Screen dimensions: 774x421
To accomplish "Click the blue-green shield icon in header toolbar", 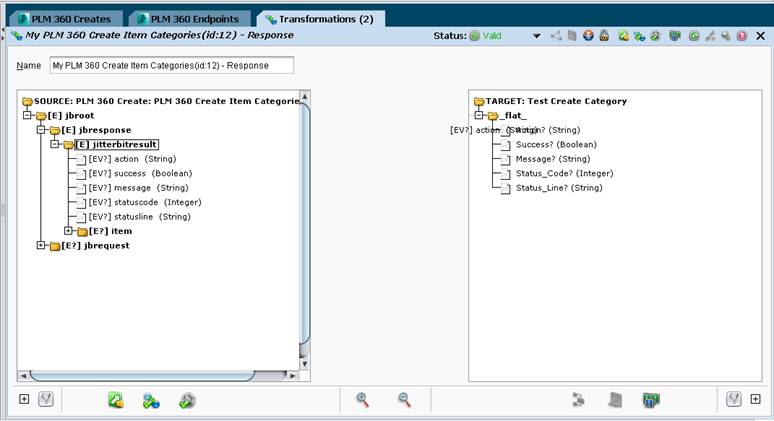I will pos(675,36).
